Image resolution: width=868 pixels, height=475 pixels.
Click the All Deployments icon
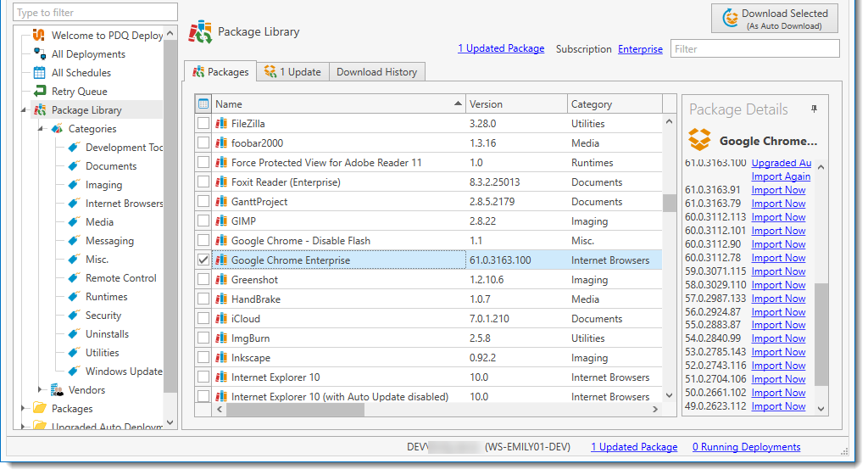click(x=39, y=54)
